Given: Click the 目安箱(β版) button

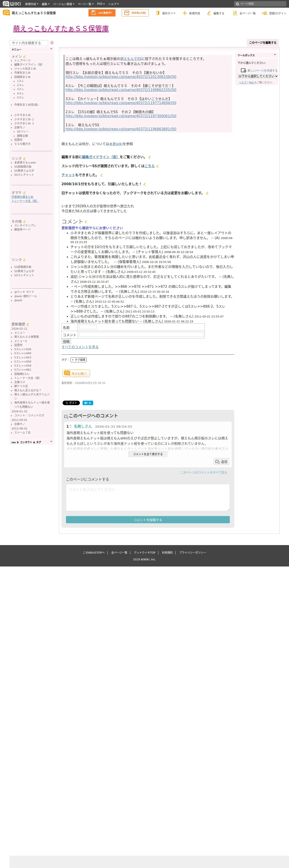Looking at the screenshot, I should tap(135, 13).
